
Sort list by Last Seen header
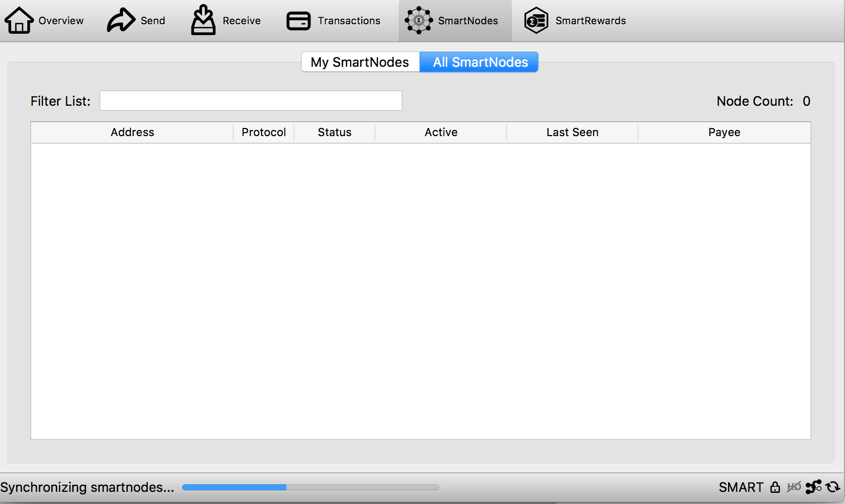pos(572,133)
